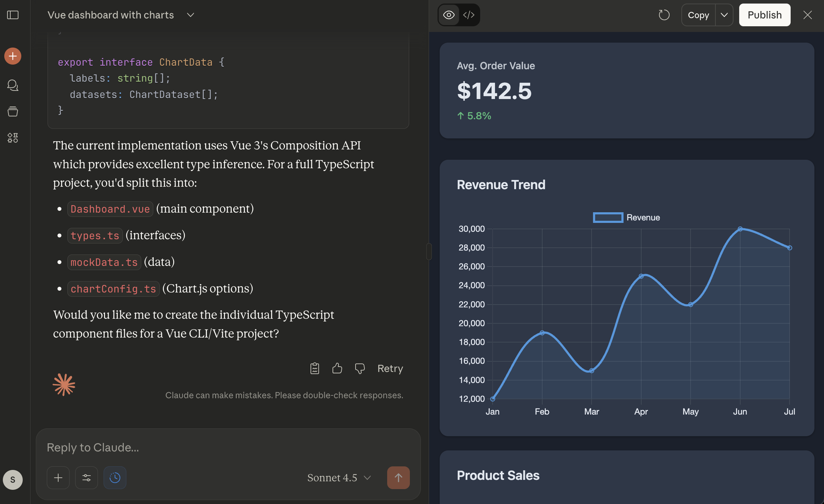The width and height of the screenshot is (824, 504).
Task: Copy the response with clipboard icon
Action: [x=314, y=368]
